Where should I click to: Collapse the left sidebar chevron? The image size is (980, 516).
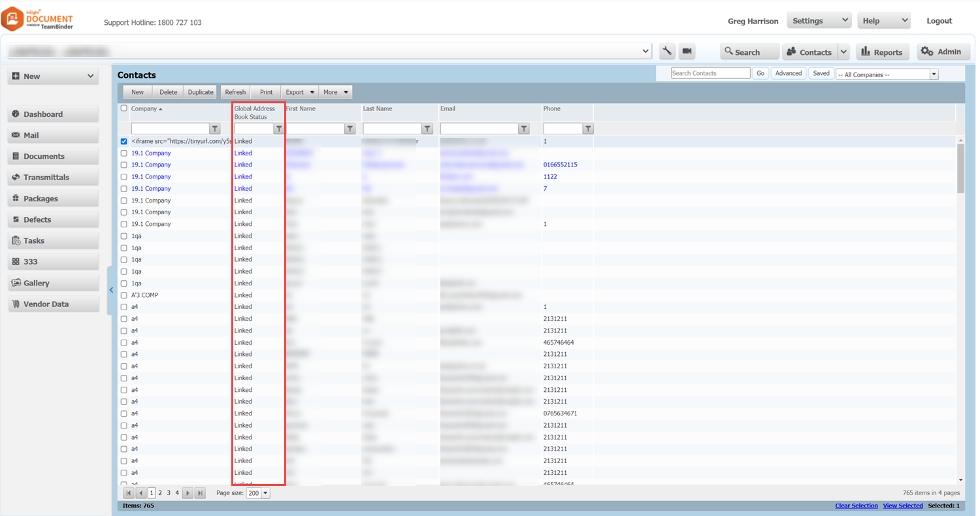pos(111,290)
